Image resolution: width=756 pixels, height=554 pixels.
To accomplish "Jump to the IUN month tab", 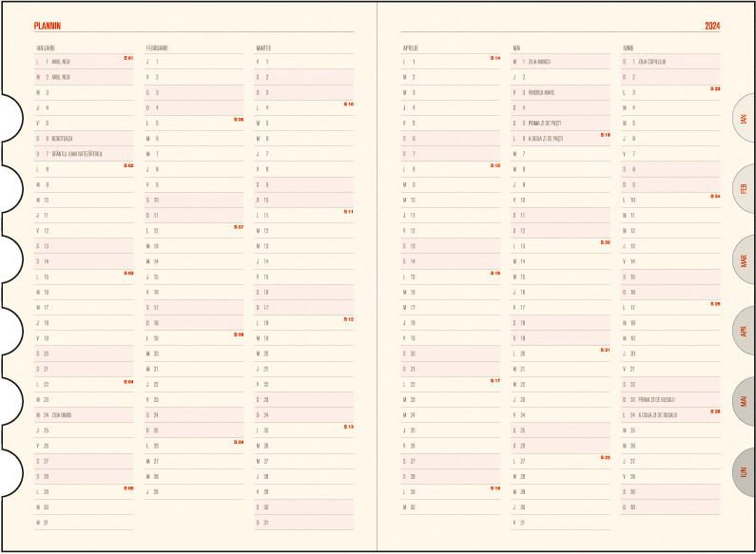I will pyautogui.click(x=744, y=472).
